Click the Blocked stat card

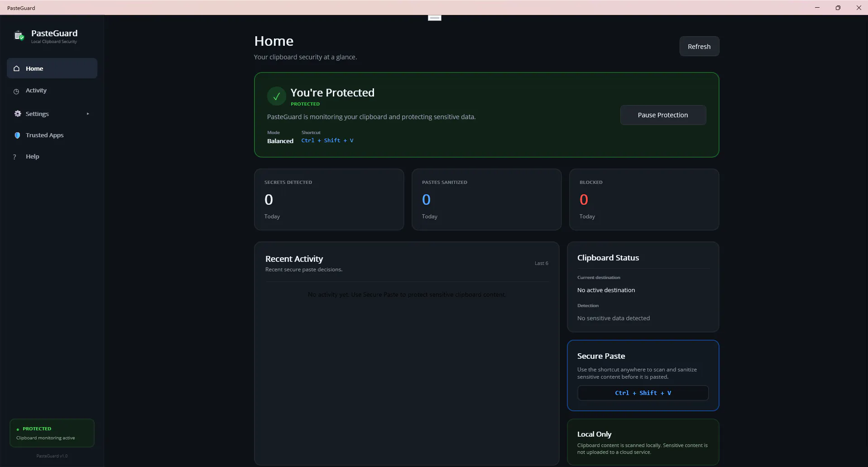(644, 199)
